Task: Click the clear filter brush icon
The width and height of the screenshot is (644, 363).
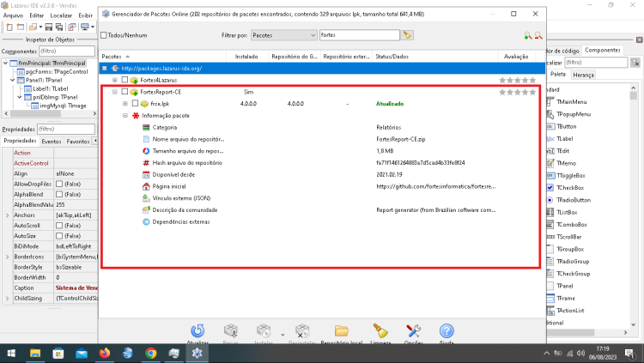Action: click(x=407, y=35)
